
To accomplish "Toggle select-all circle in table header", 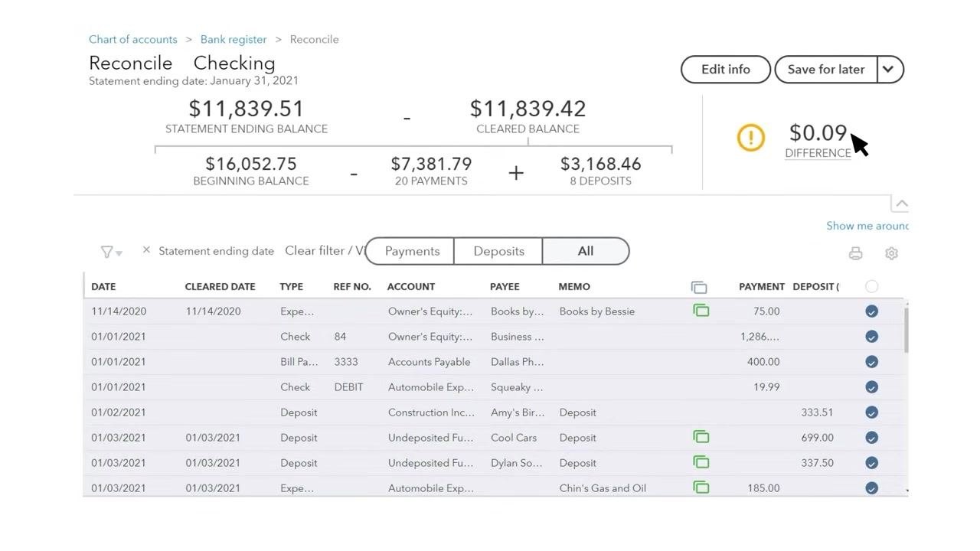I will 871,286.
